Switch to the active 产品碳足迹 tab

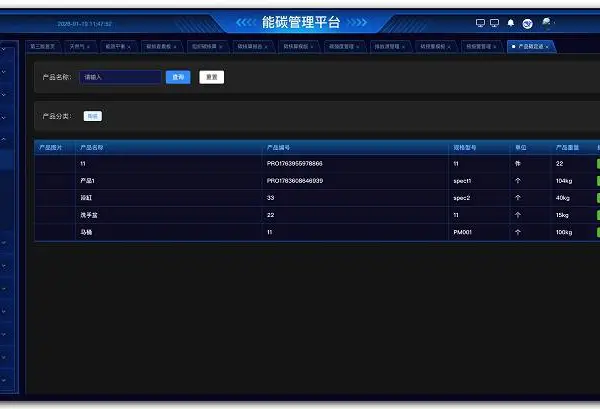coord(530,46)
